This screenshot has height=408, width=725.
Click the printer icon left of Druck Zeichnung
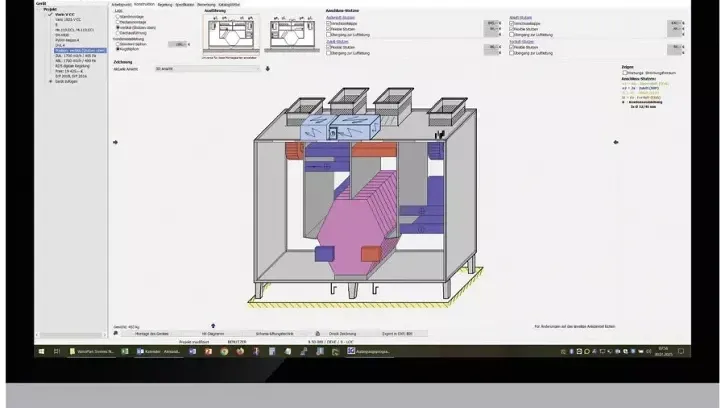coord(318,334)
